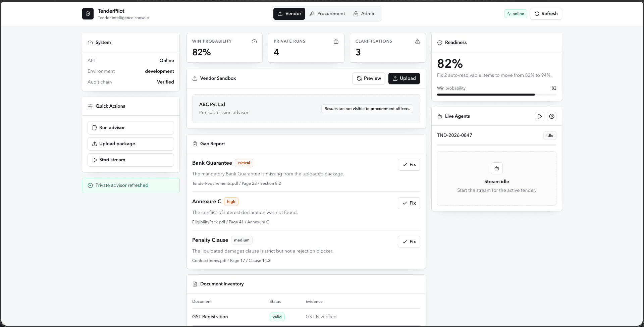Click the Clarifications warning triangle icon

click(418, 41)
